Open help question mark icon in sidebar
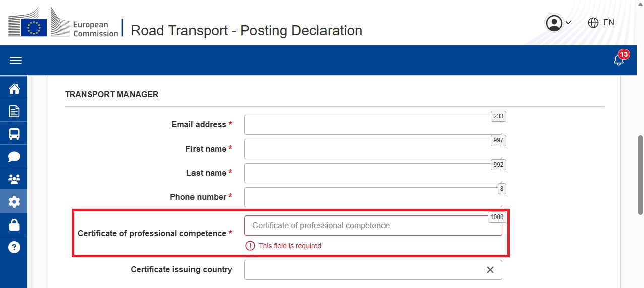 click(14, 247)
